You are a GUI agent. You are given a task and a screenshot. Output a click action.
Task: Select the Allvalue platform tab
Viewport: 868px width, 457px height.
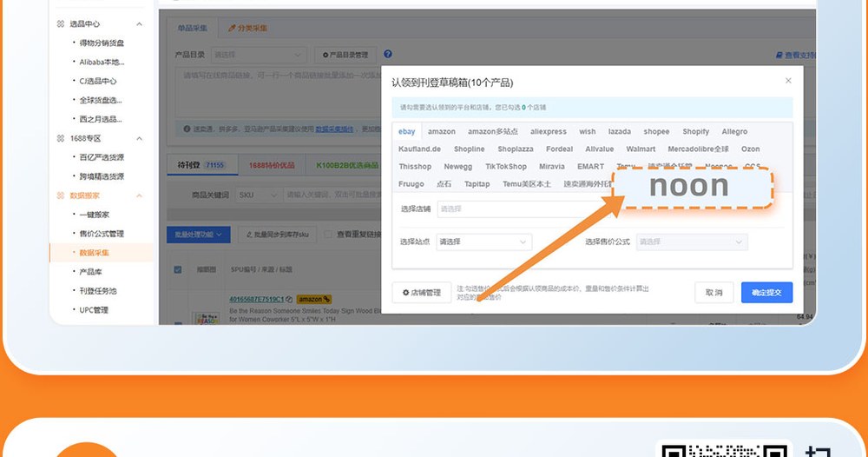600,149
